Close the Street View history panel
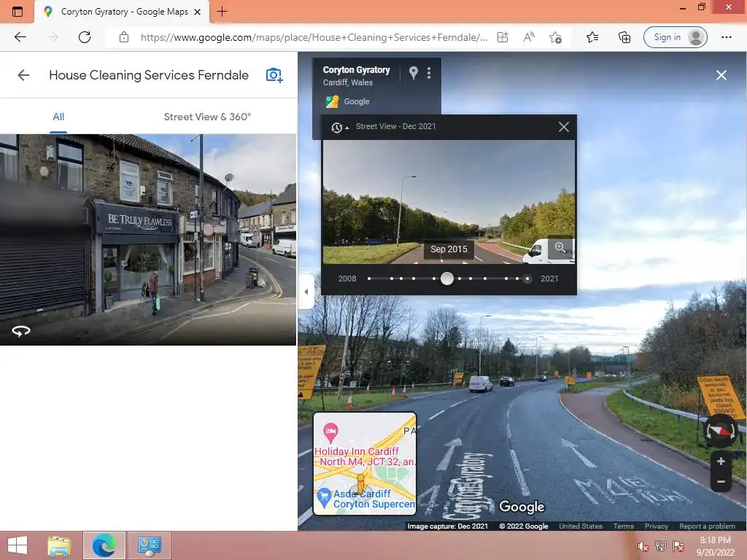This screenshot has height=560, width=747. [x=564, y=127]
